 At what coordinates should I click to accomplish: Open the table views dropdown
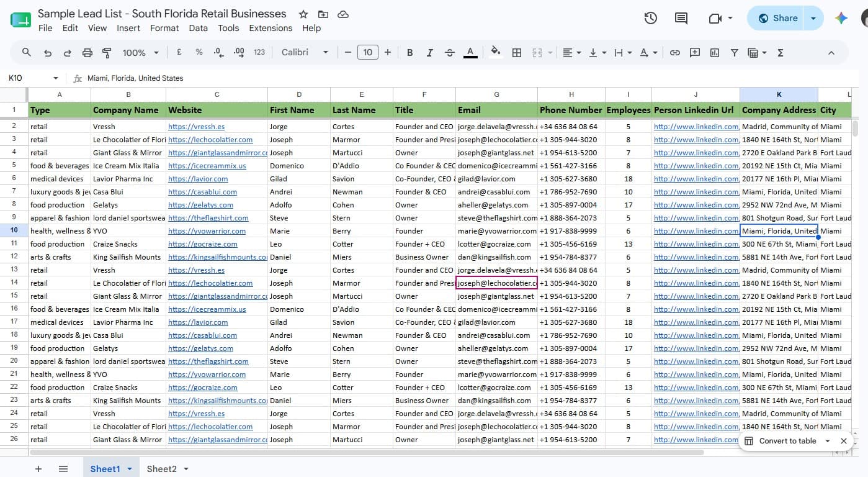click(757, 53)
